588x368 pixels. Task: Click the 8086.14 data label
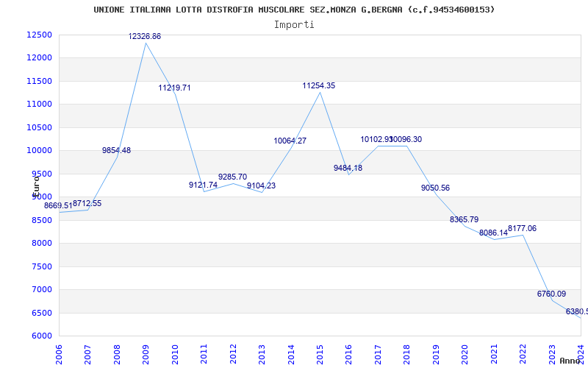pyautogui.click(x=493, y=233)
